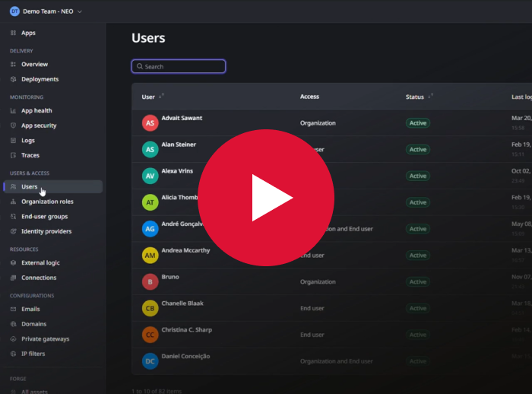Click the Overview icon under Delivery

(x=13, y=64)
